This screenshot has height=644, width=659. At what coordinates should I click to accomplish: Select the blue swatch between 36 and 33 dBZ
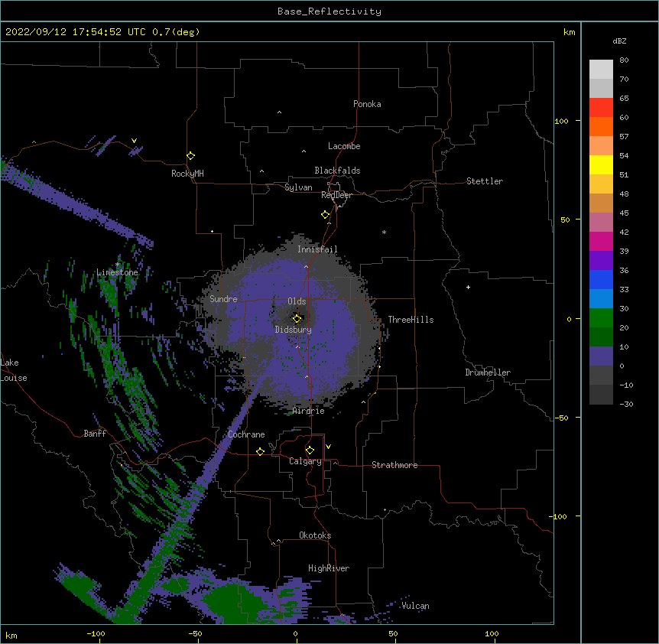point(601,279)
